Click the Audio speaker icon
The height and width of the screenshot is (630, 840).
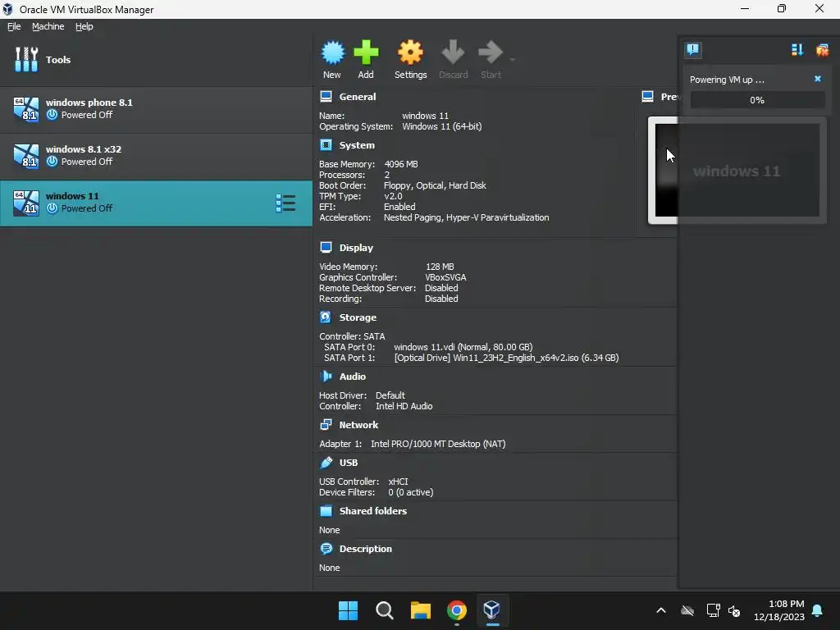pyautogui.click(x=326, y=376)
